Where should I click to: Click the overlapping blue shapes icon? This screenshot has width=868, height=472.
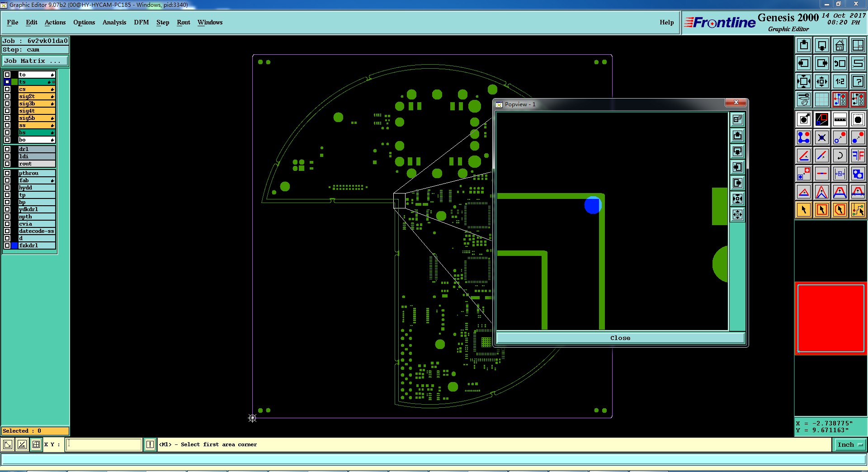[858, 174]
